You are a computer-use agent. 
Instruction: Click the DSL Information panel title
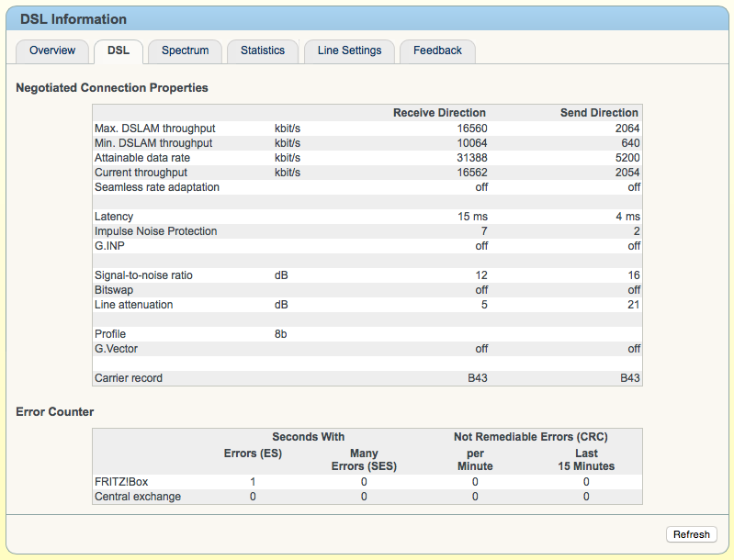(73, 19)
